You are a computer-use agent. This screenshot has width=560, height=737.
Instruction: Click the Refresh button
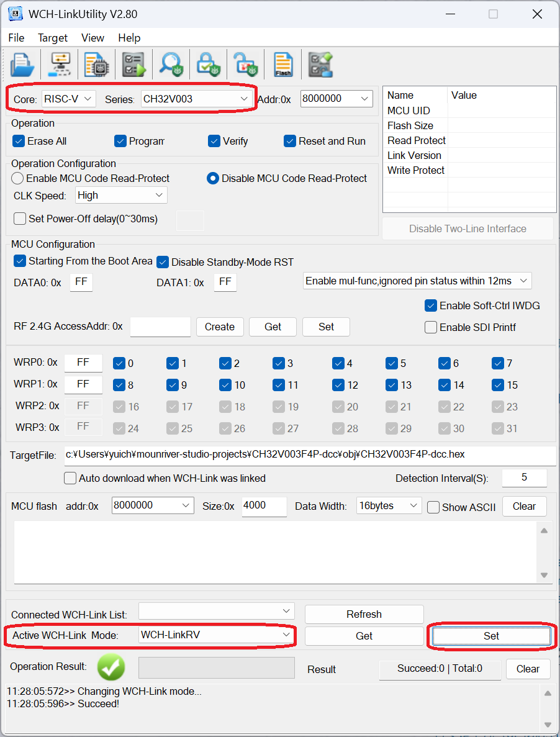click(364, 614)
